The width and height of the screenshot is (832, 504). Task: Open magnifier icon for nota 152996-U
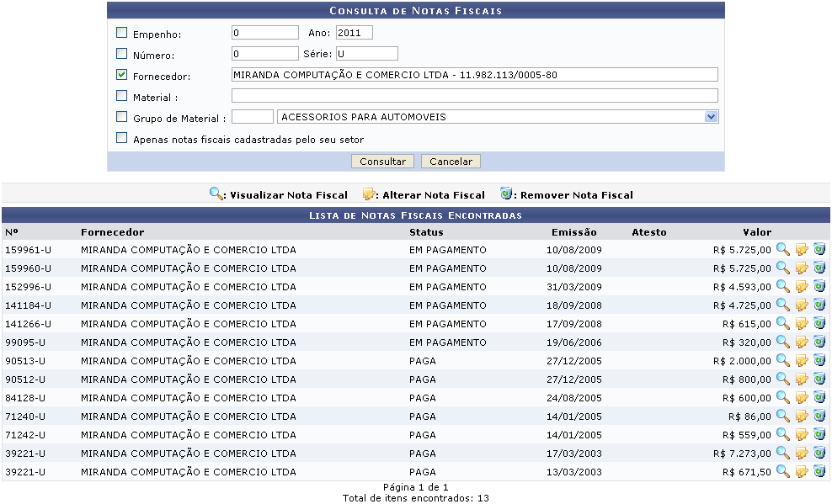click(782, 286)
